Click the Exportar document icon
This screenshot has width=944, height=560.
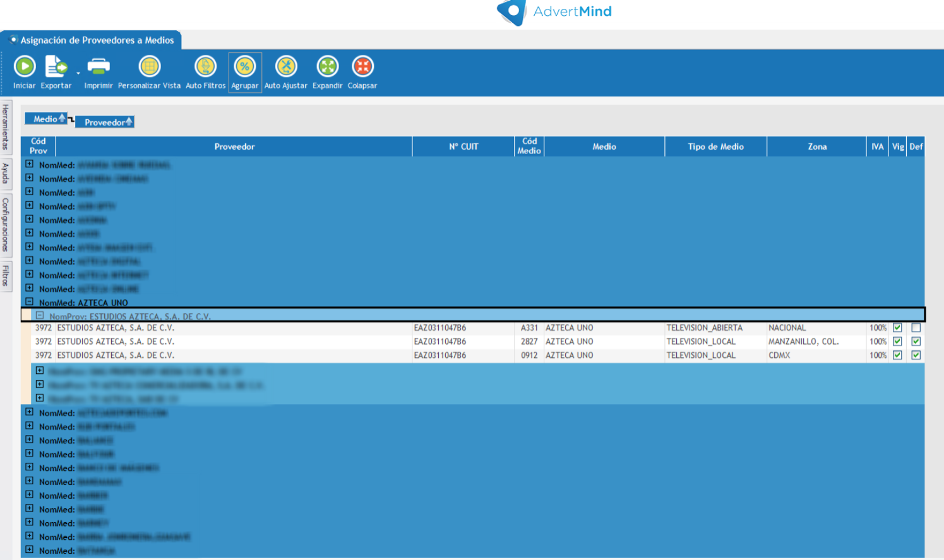pyautogui.click(x=56, y=66)
